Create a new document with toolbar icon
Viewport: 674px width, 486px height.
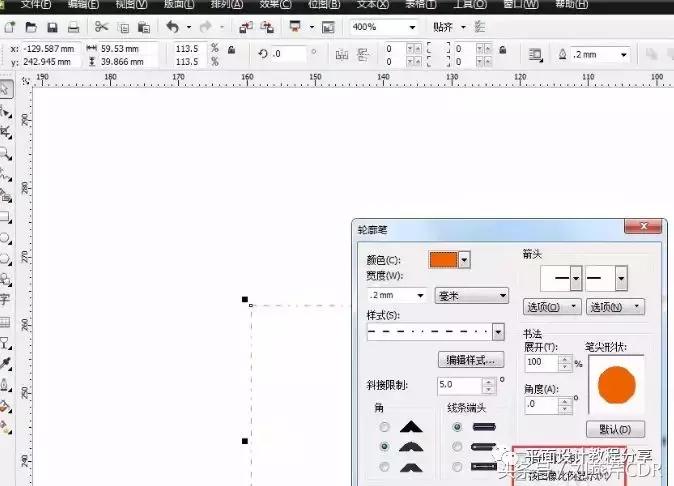pyautogui.click(x=9, y=28)
